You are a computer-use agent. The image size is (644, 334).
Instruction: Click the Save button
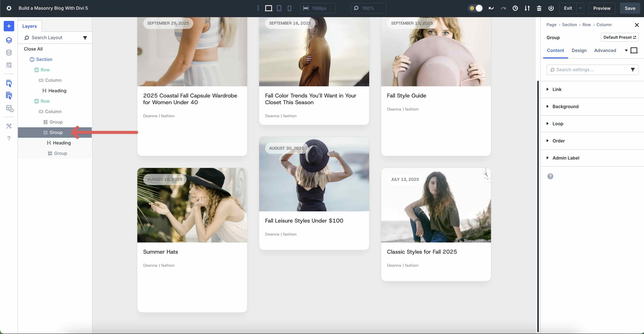[630, 8]
